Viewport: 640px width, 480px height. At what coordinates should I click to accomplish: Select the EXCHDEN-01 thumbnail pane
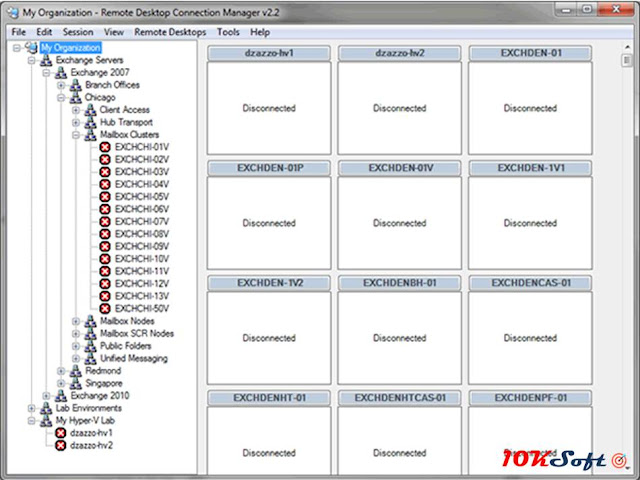pos(530,108)
